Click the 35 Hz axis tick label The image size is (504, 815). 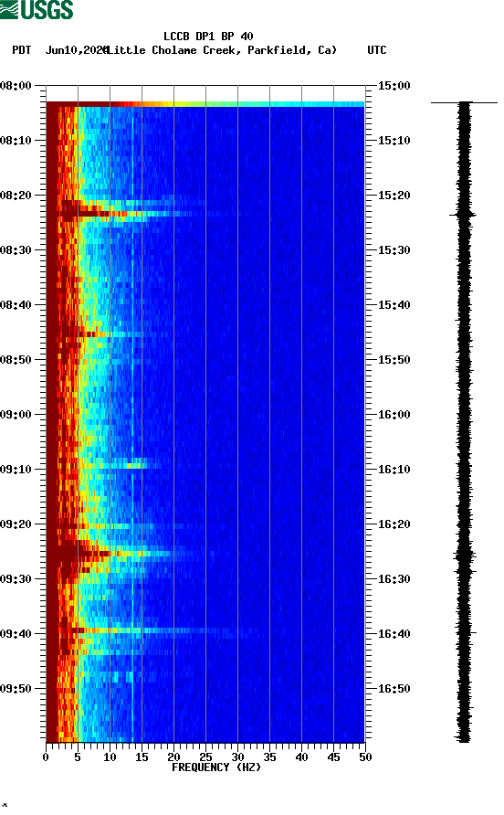(x=269, y=757)
